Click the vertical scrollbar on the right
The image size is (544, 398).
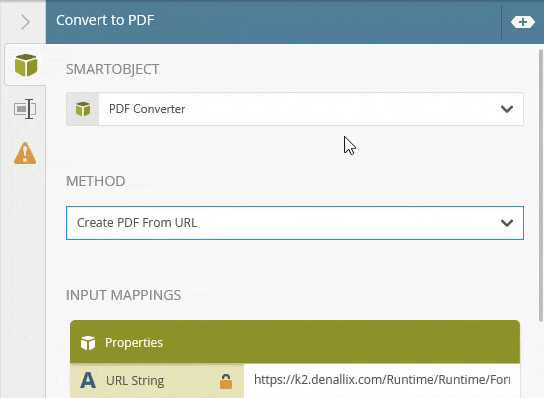tap(541, 186)
